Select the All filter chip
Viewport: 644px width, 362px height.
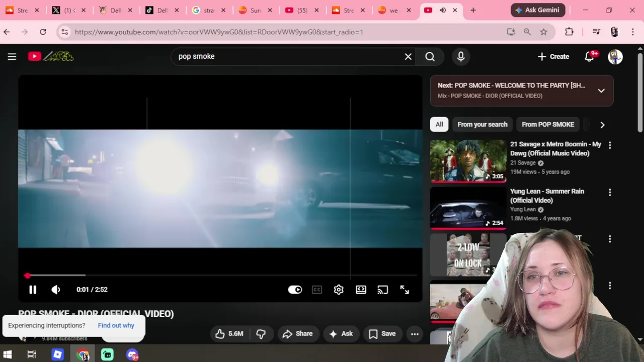439,124
